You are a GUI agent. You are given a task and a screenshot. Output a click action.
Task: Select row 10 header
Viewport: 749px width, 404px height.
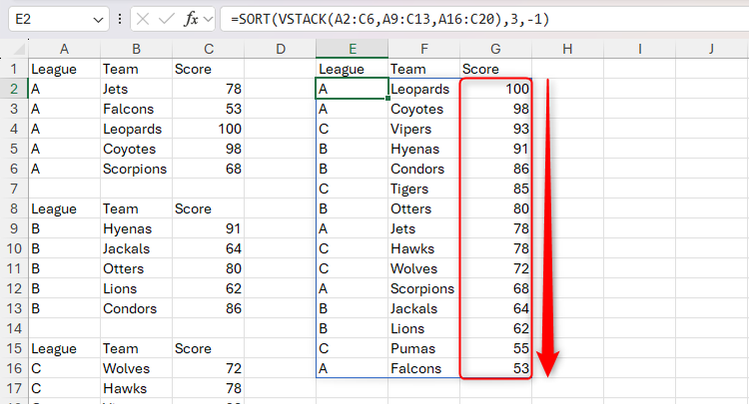(x=14, y=249)
